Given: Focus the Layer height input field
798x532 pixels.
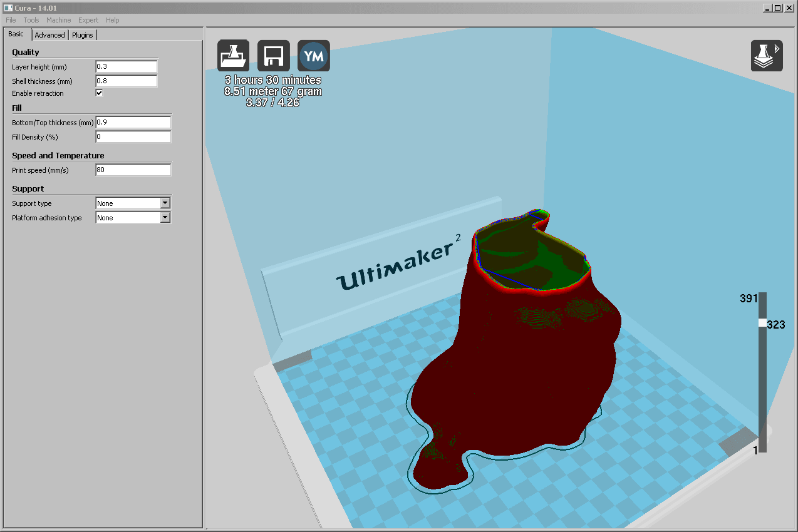Looking at the screenshot, I should [x=126, y=67].
